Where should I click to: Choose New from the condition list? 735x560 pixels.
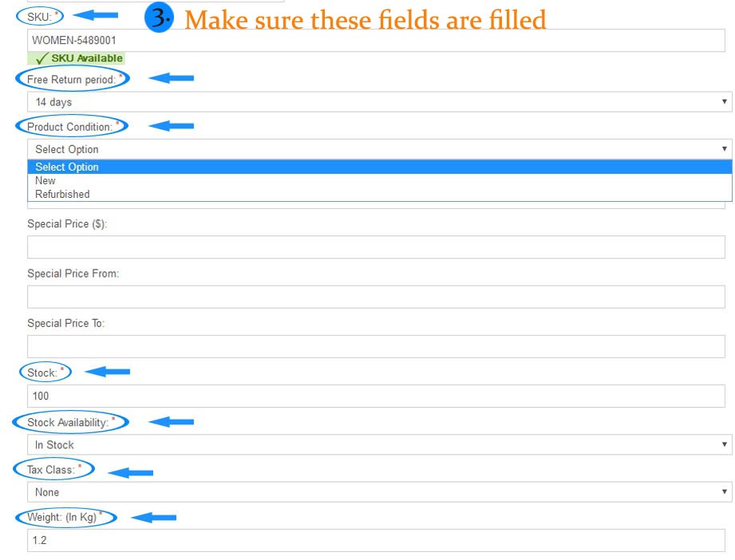pyautogui.click(x=45, y=181)
